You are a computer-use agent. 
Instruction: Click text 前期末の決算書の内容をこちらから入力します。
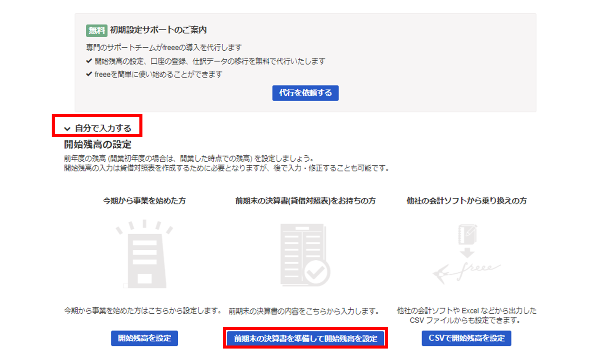(304, 311)
